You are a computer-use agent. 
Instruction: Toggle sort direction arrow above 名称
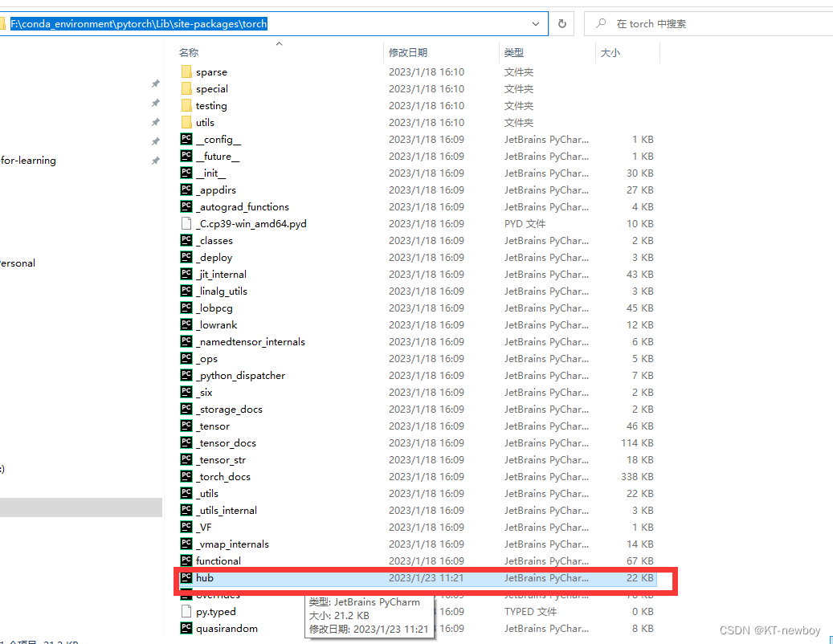click(279, 43)
